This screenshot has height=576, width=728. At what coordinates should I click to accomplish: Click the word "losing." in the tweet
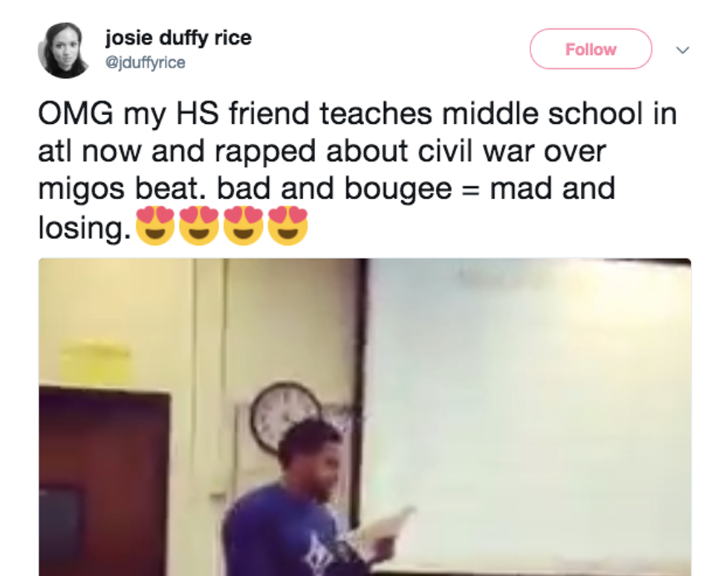pos(85,227)
